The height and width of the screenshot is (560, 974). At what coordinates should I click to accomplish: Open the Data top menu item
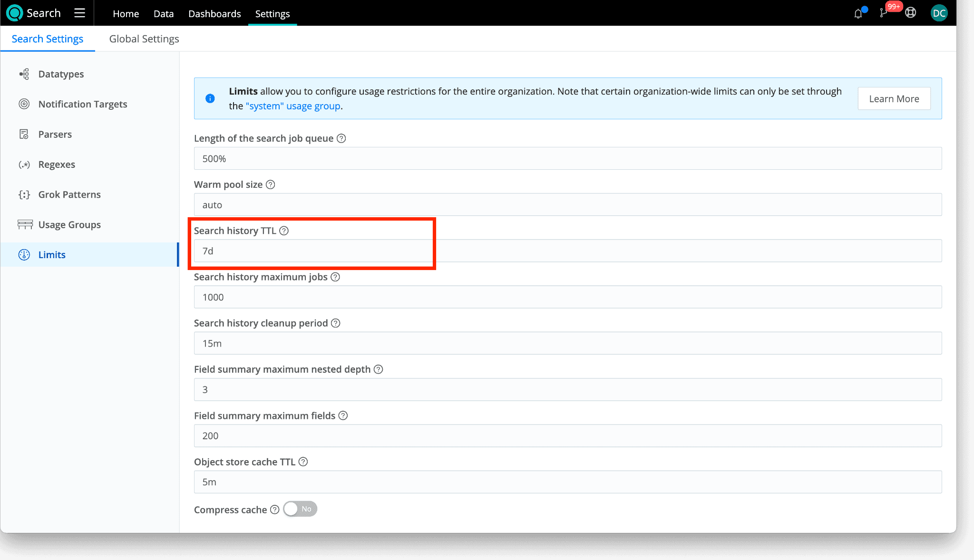(x=164, y=14)
